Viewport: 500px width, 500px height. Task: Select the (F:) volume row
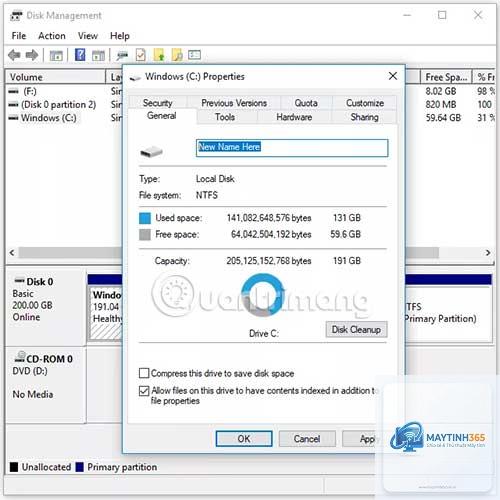tap(30, 91)
